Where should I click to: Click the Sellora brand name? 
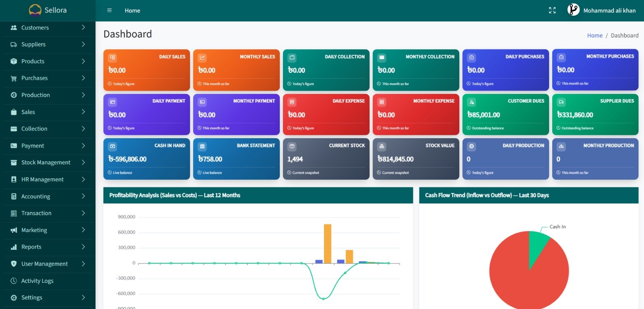click(56, 10)
